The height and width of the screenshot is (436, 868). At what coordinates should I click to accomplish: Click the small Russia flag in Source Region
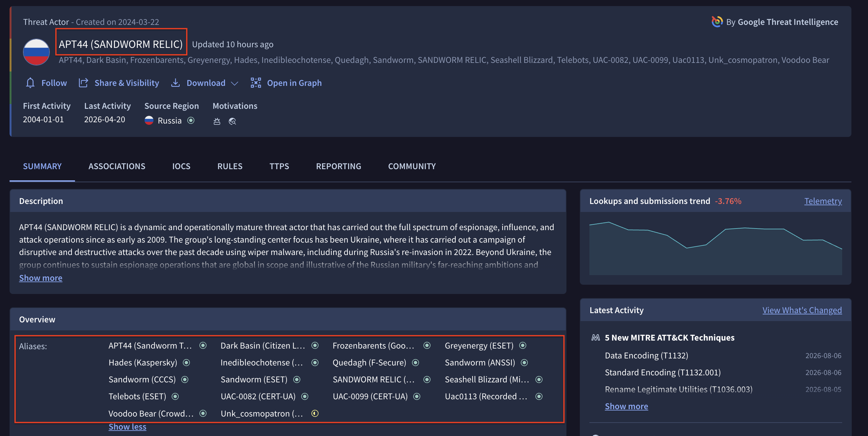(x=149, y=120)
